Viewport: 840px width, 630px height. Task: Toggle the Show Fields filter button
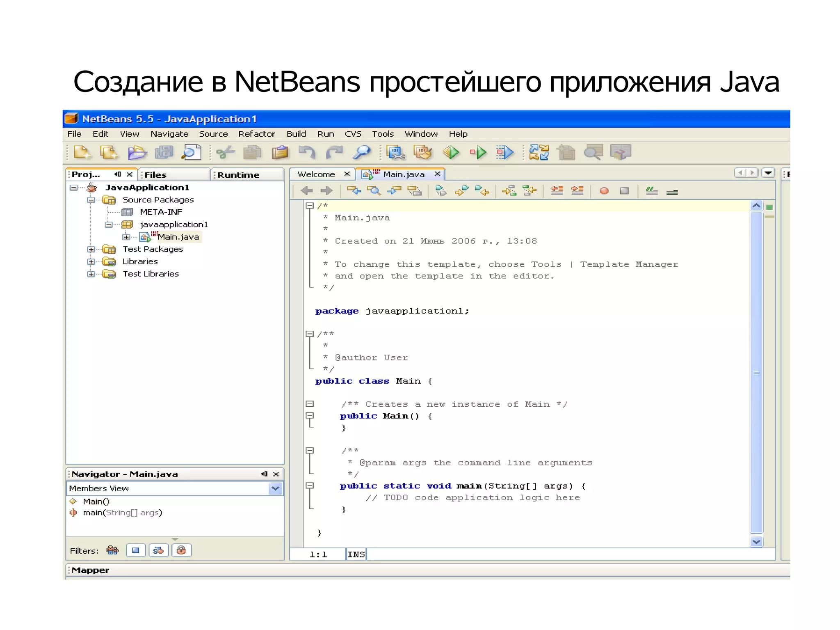(136, 550)
